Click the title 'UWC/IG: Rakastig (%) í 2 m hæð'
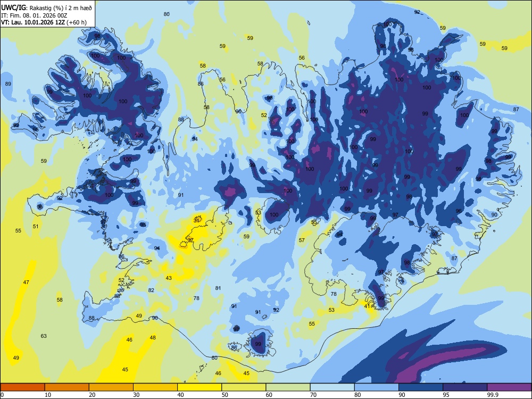532x399 pixels. click(x=46, y=8)
